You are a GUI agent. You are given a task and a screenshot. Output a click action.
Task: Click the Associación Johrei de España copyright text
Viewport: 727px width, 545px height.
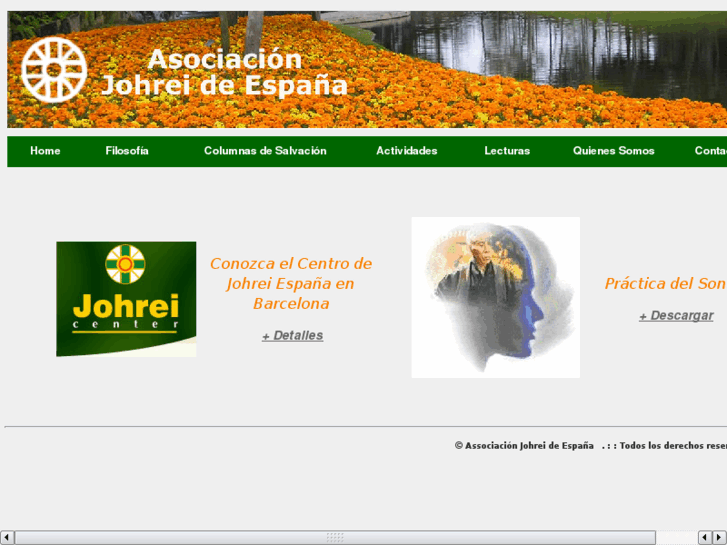click(524, 445)
